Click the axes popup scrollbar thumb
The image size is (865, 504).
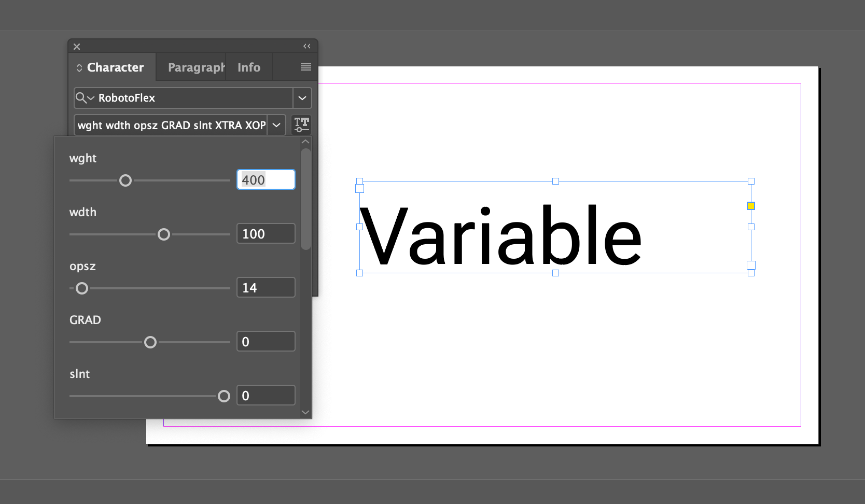point(306,199)
